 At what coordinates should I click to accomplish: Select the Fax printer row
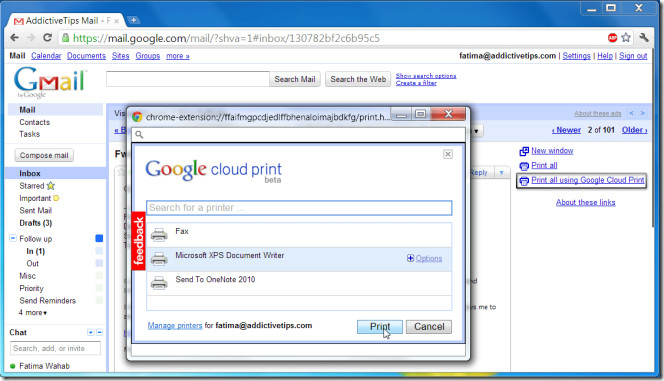pyautogui.click(x=299, y=235)
